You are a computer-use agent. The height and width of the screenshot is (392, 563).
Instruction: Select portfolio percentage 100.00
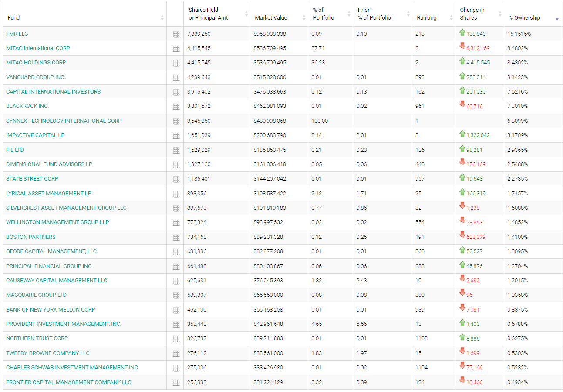320,121
